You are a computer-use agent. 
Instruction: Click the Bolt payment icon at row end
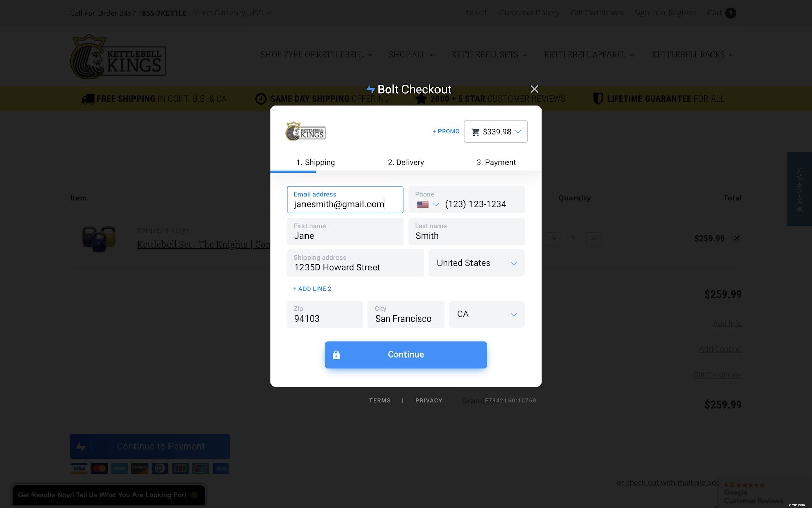click(x=221, y=468)
